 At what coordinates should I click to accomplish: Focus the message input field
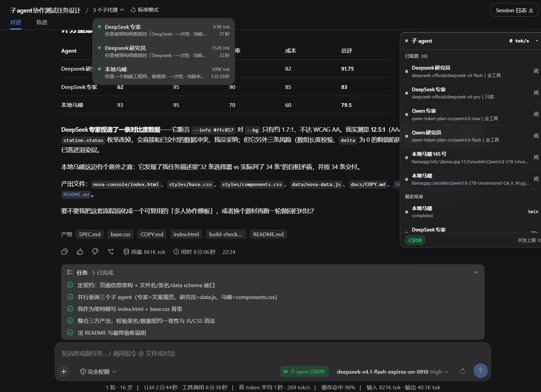[x=273, y=353]
